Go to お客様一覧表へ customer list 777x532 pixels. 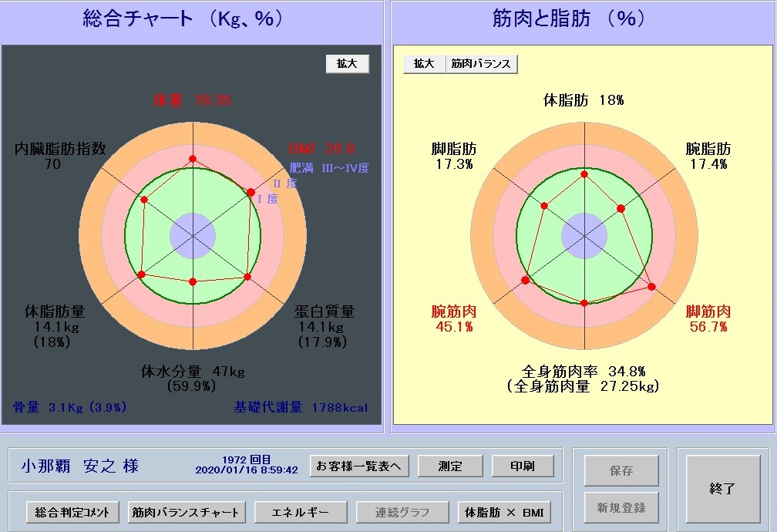coord(359,466)
